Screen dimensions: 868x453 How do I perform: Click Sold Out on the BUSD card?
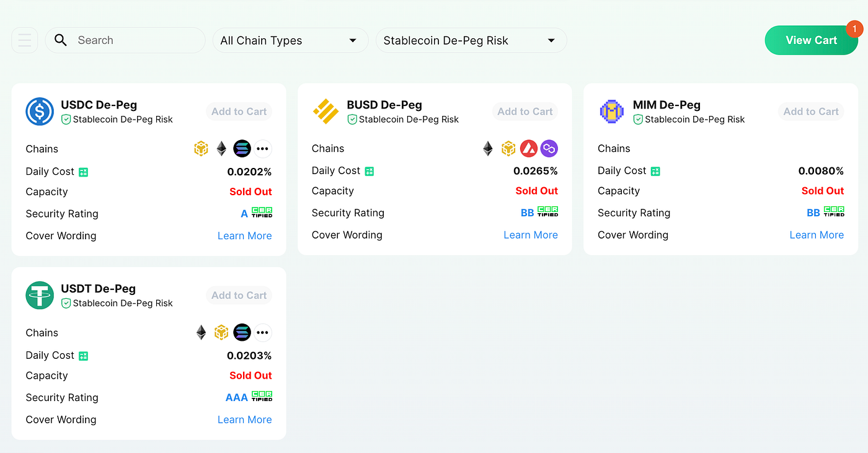(537, 191)
